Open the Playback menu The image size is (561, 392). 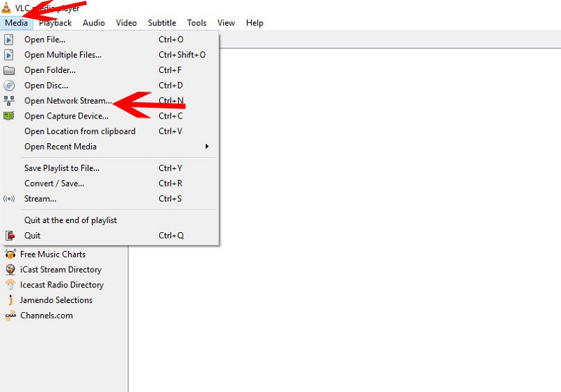point(55,22)
